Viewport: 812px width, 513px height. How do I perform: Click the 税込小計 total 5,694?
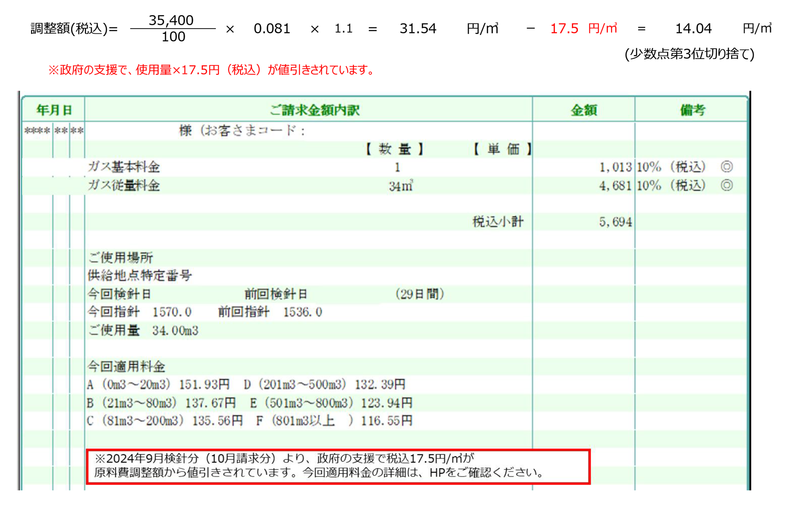tap(615, 222)
